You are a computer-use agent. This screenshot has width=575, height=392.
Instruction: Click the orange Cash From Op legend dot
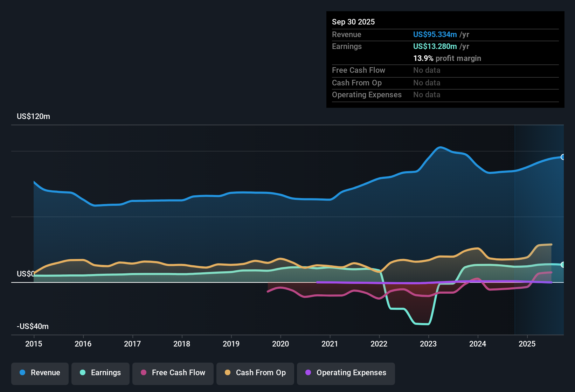(x=228, y=373)
